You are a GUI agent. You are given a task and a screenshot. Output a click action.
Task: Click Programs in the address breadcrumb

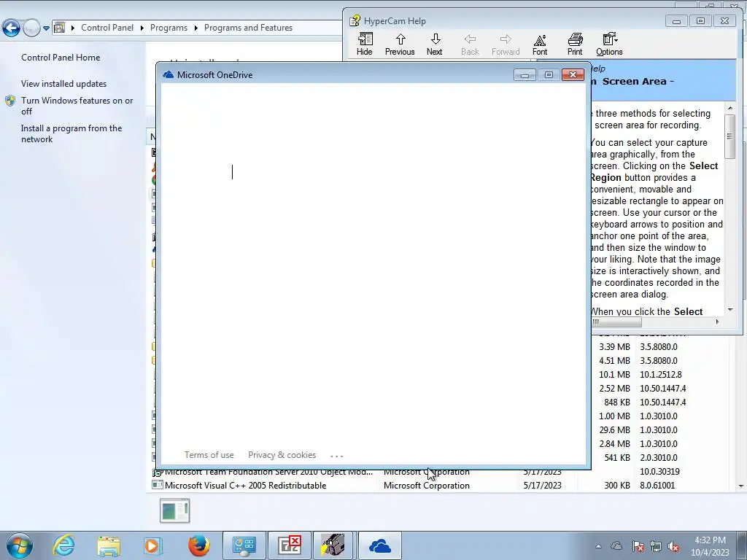pyautogui.click(x=169, y=28)
